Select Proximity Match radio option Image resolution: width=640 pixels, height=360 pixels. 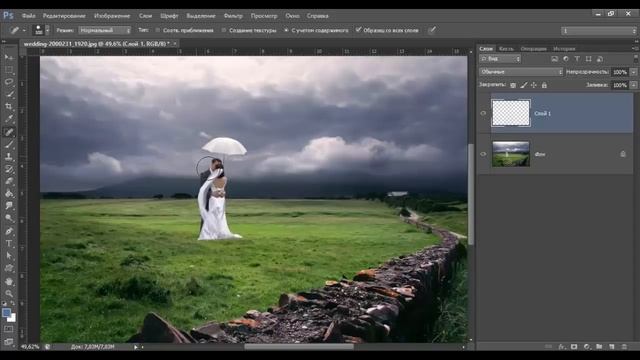pos(158,30)
